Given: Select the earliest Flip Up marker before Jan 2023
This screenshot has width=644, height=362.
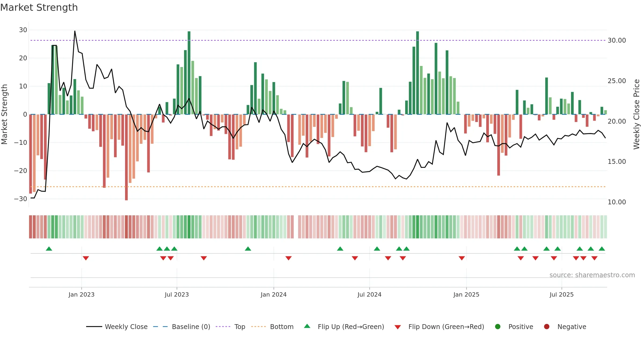Looking at the screenshot, I should click(49, 249).
